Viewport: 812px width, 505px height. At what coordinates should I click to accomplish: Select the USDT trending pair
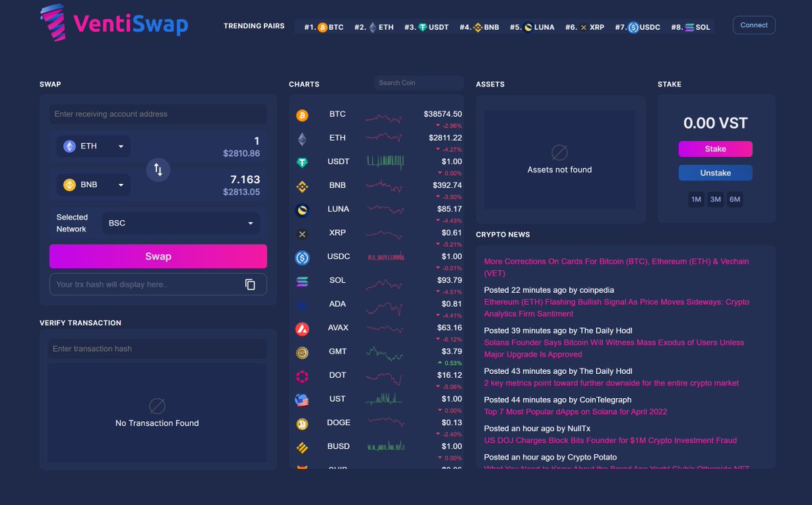point(426,27)
